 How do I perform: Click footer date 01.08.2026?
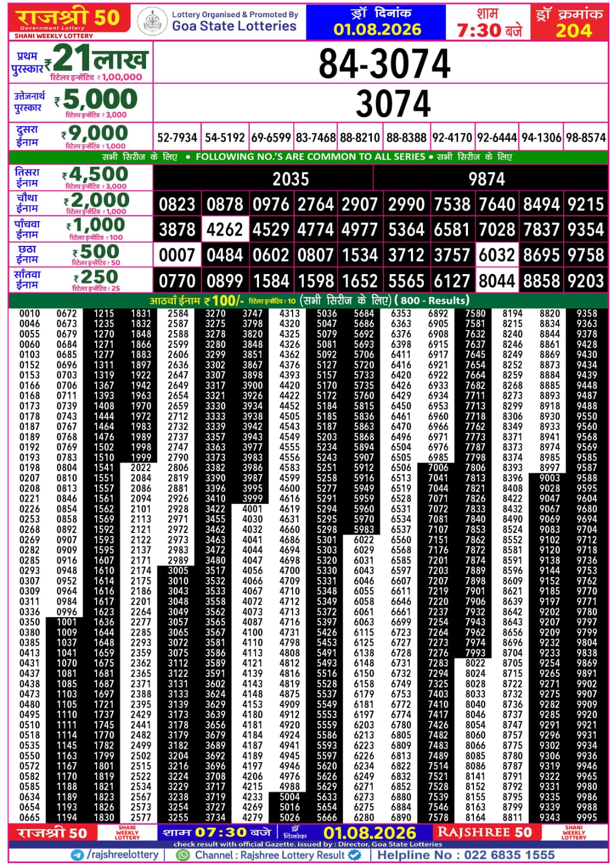pyautogui.click(x=370, y=833)
